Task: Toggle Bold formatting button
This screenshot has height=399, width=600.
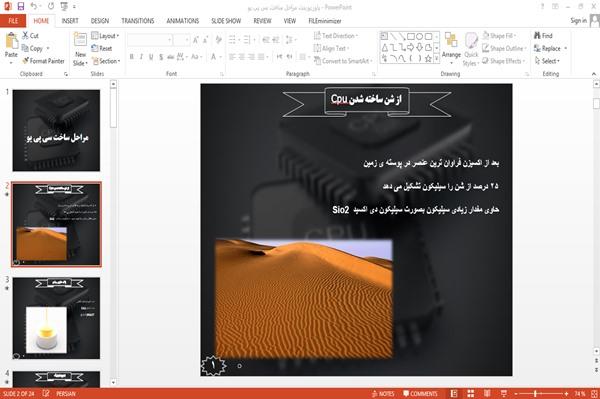Action: [x=132, y=57]
